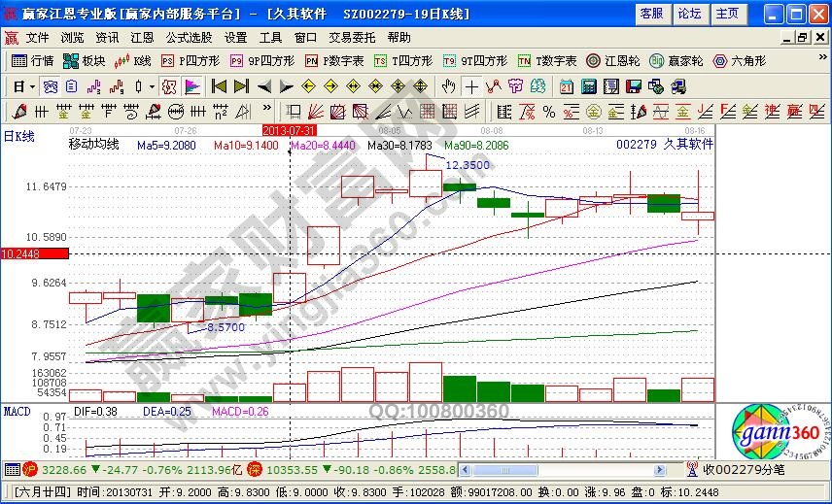Toggle the magenta flag toolbar button
Viewport: 832px width, 504px height.
(192, 86)
